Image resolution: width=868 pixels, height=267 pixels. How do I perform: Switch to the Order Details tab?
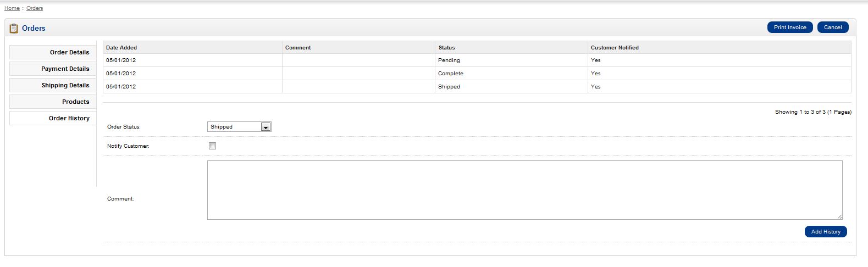point(53,52)
